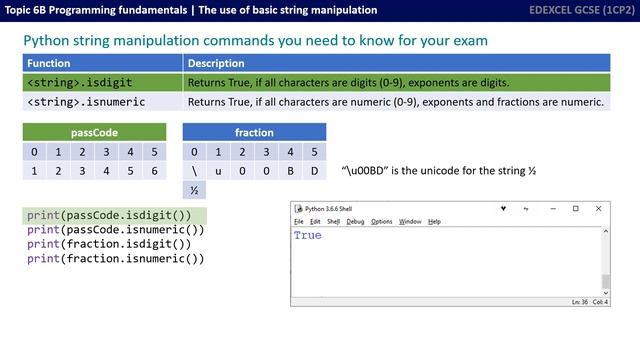Click the ½ cell below the fraction table
Screen dimensions: 640x360
(x=194, y=190)
